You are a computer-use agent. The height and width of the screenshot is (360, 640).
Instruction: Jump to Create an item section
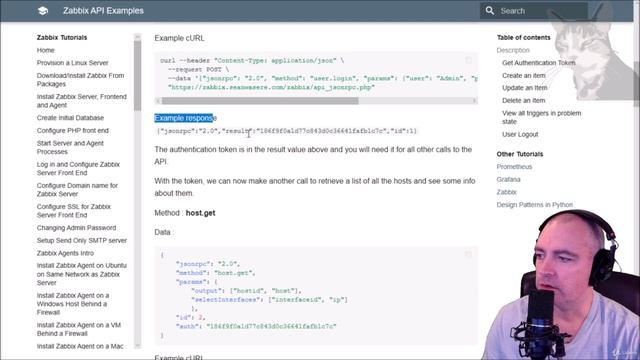pyautogui.click(x=524, y=76)
